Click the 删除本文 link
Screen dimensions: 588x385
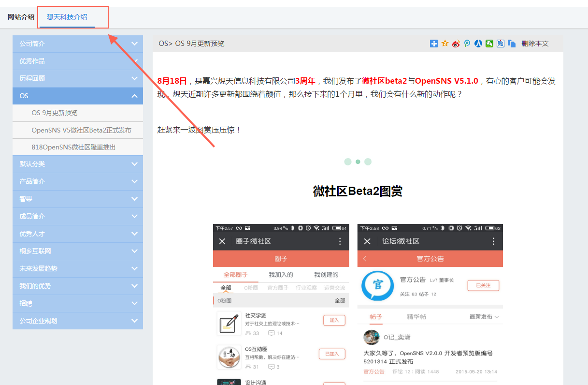[535, 44]
